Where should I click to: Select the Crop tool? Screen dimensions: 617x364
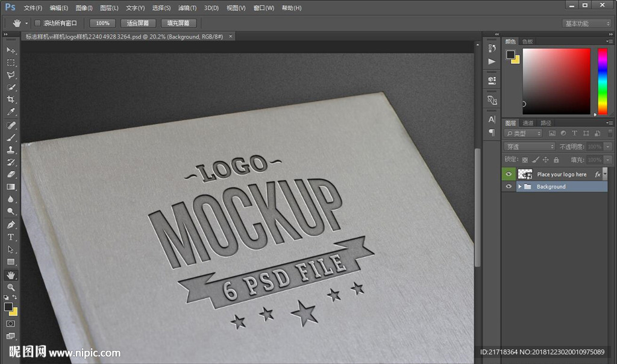click(x=11, y=99)
